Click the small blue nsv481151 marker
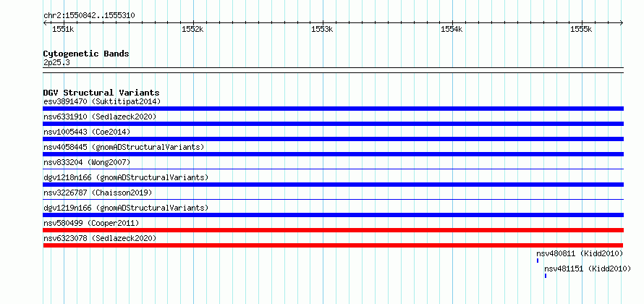Image resolution: width=644 pixels, height=304 pixels. 546,276
